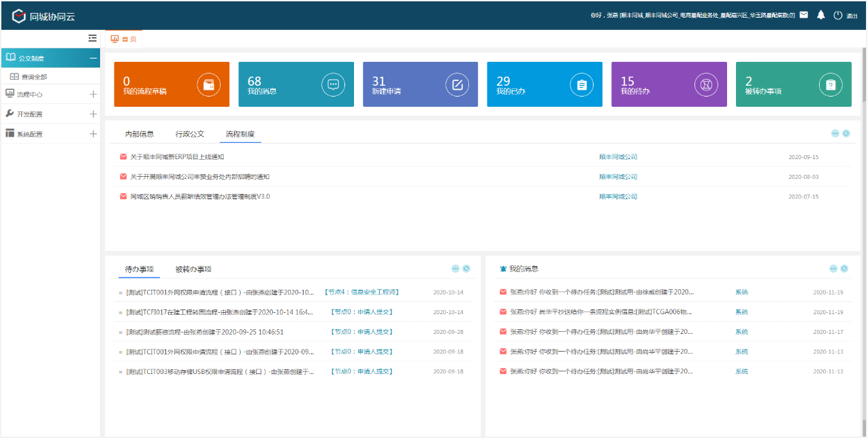This screenshot has width=868, height=438.
Task: Switch to the 被转办事项 tab
Action: pos(193,269)
